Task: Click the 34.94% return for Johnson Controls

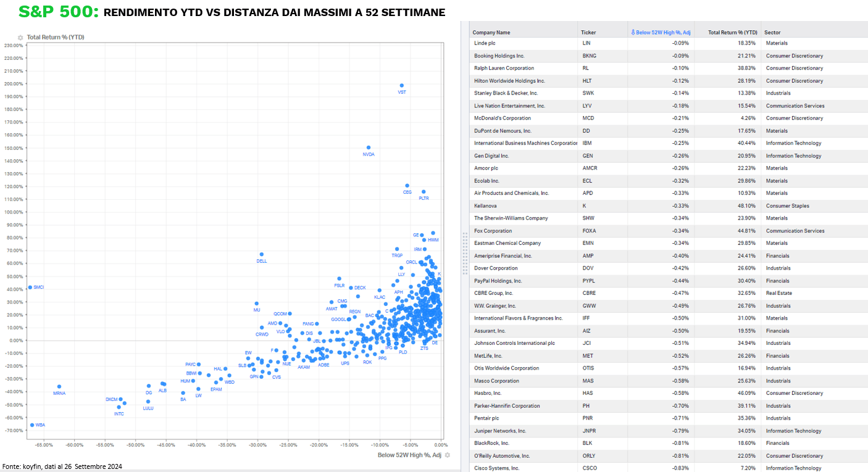Action: 746,343
